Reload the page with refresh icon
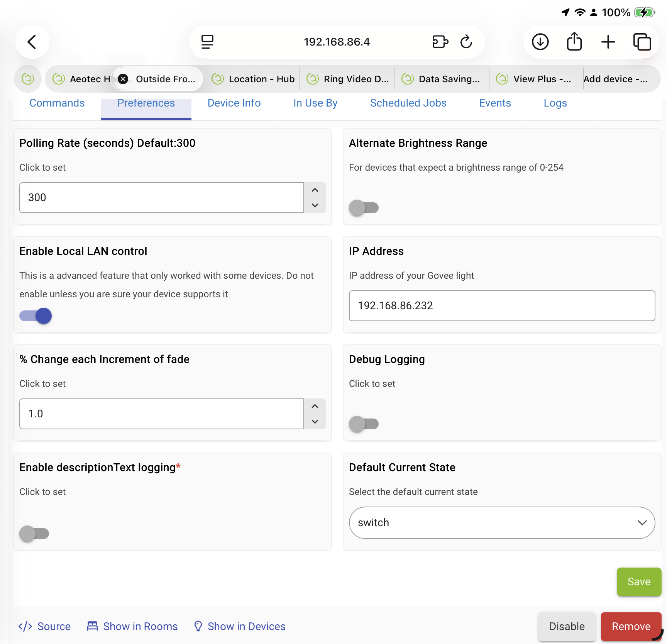Image resolution: width=667 pixels, height=644 pixels. [466, 42]
